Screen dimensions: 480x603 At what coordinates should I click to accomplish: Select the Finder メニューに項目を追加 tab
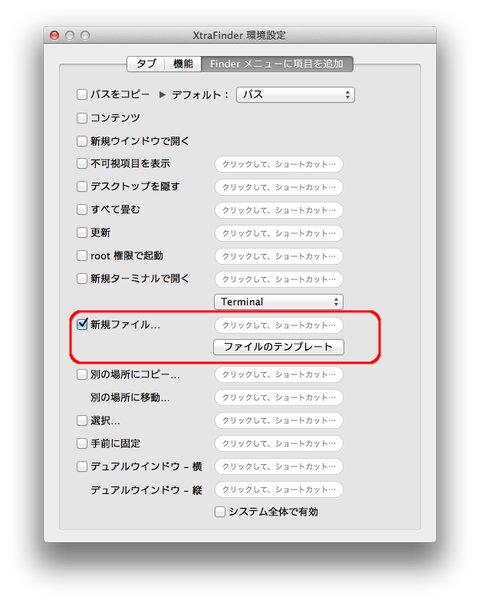(277, 64)
